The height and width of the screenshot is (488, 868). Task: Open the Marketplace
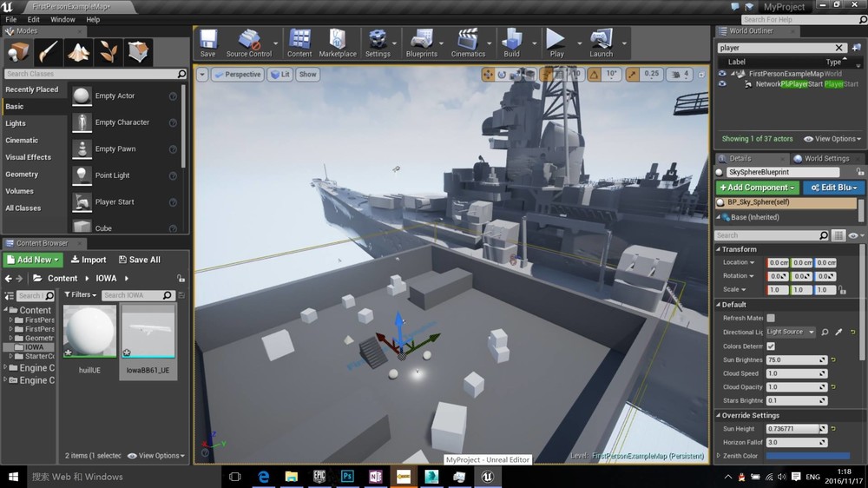coord(338,43)
